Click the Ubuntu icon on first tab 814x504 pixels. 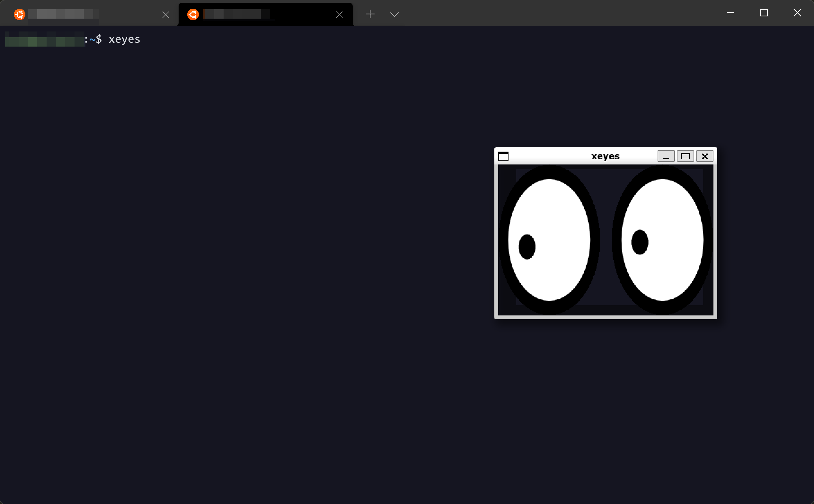tap(19, 14)
